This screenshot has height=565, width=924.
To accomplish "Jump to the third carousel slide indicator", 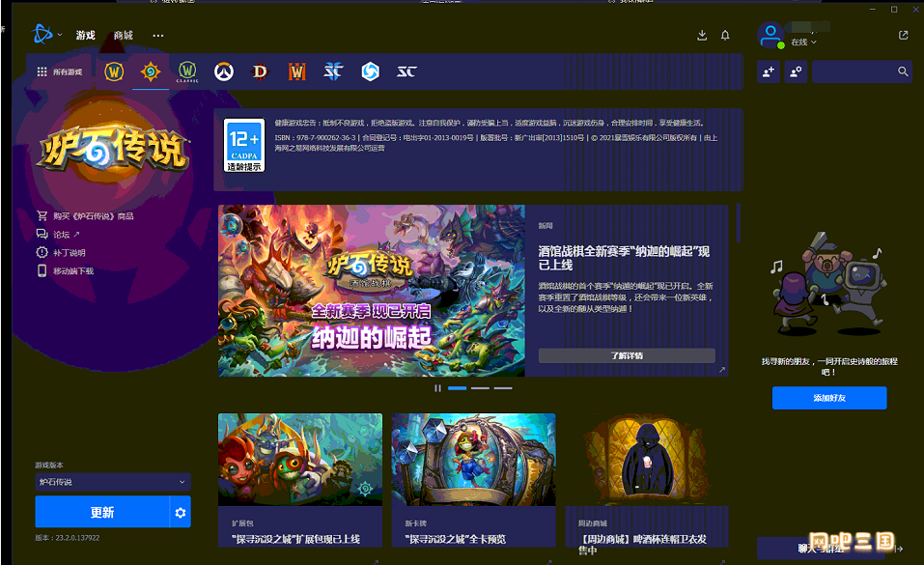I will [503, 388].
